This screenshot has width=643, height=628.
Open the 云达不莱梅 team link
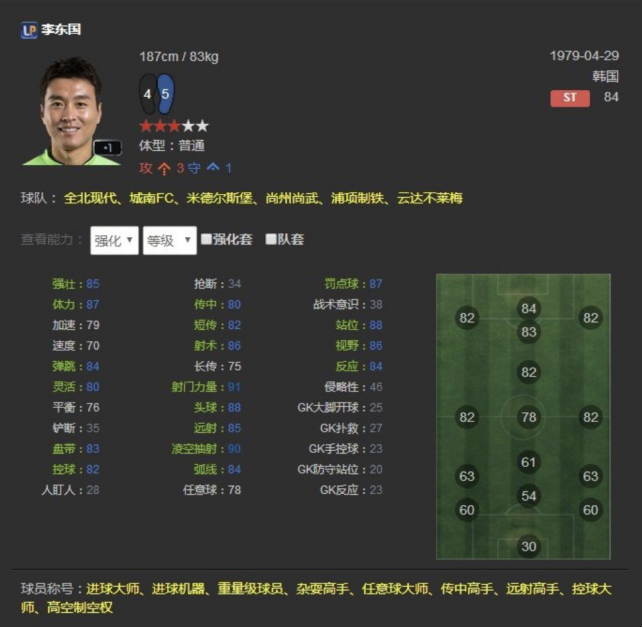[x=430, y=198]
